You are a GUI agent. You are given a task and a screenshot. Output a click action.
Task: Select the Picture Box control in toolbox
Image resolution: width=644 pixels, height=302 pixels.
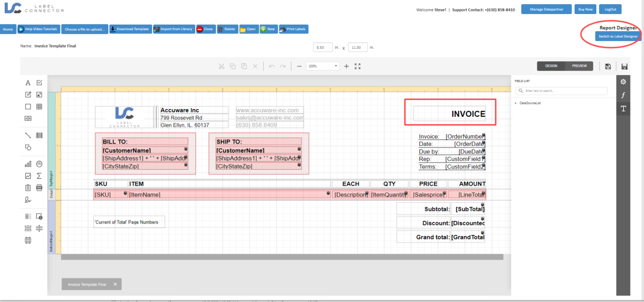point(39,95)
